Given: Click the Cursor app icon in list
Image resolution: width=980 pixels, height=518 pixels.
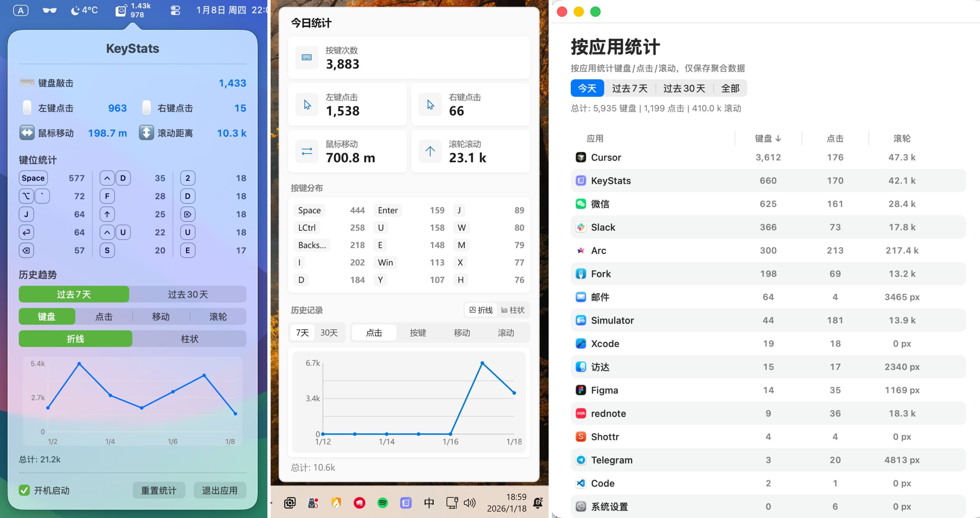Looking at the screenshot, I should 581,157.
